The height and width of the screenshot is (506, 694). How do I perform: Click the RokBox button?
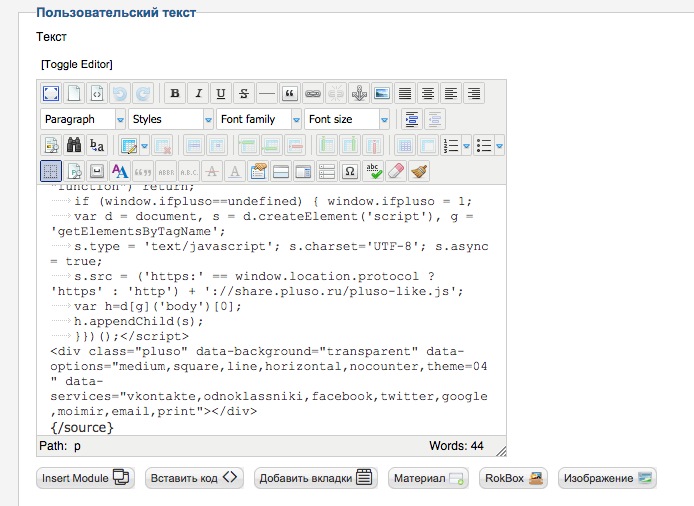click(513, 478)
